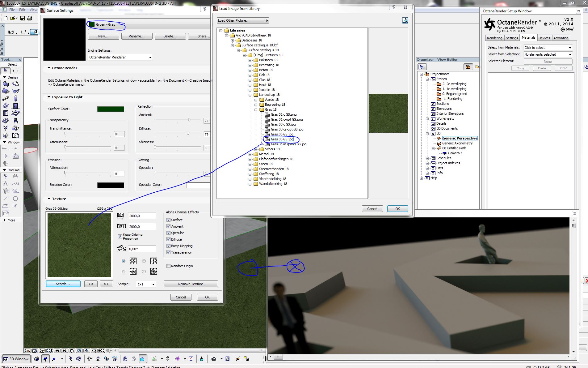Switch to the Activation tab in OctaneRender

tap(561, 38)
